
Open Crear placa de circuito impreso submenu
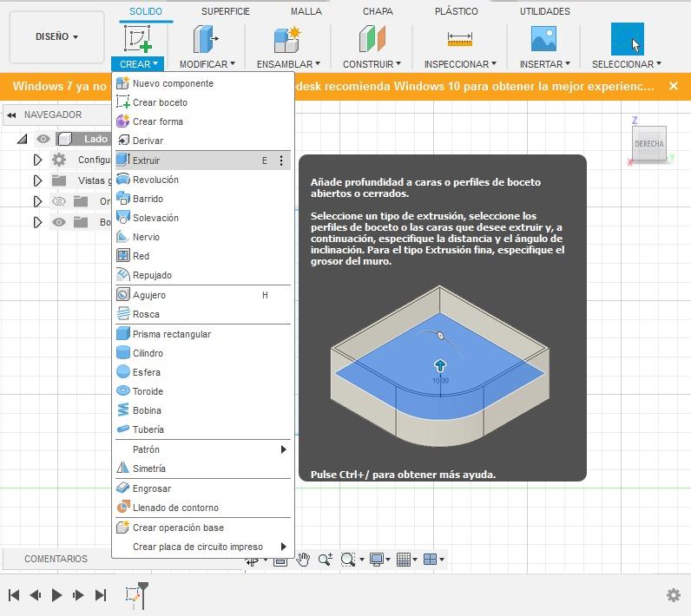click(x=203, y=547)
